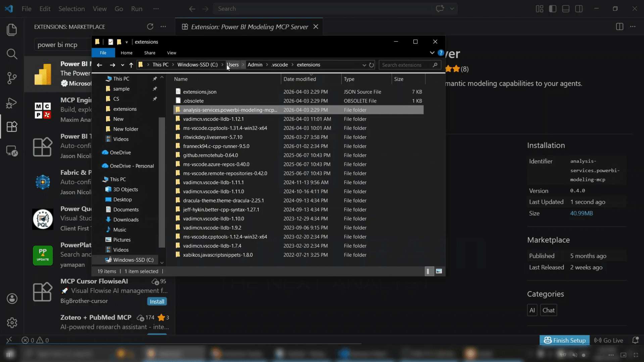Image resolution: width=644 pixels, height=362 pixels.
Task: Expand the Users breadcrumb chevron
Action: pos(243,65)
